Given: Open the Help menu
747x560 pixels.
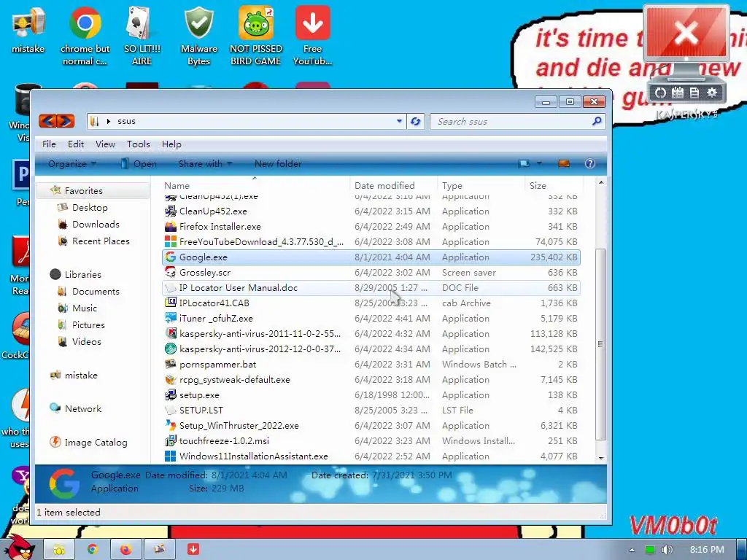Looking at the screenshot, I should 171,144.
